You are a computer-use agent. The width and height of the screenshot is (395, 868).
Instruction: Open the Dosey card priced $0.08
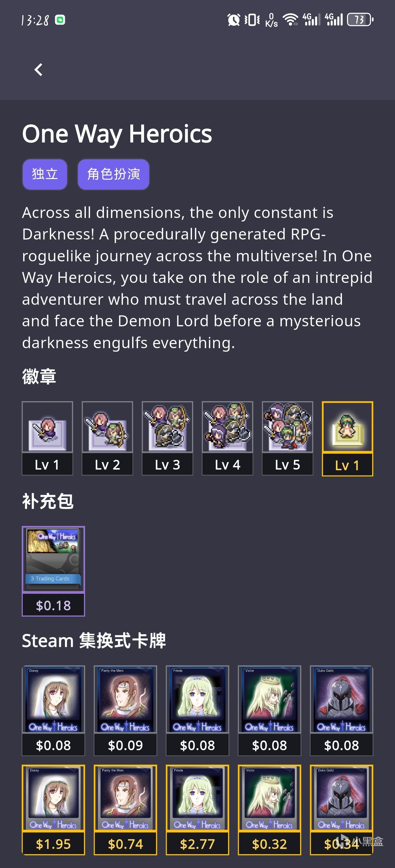53,710
